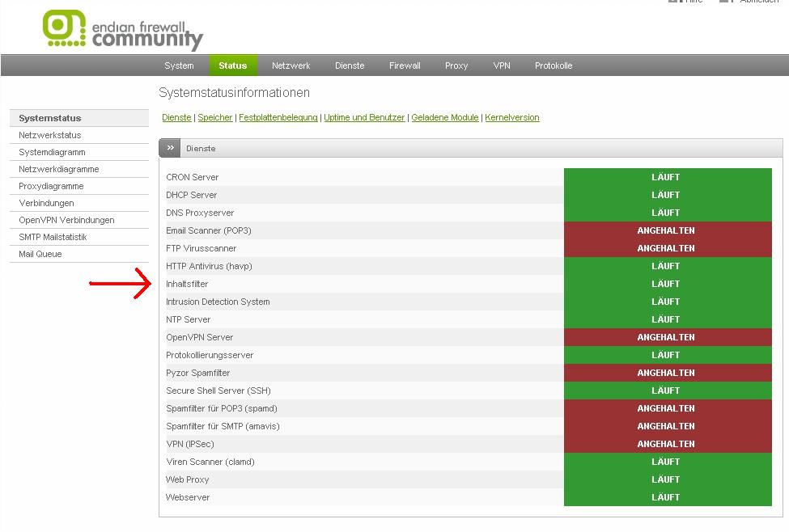Select the Status tab

232,65
